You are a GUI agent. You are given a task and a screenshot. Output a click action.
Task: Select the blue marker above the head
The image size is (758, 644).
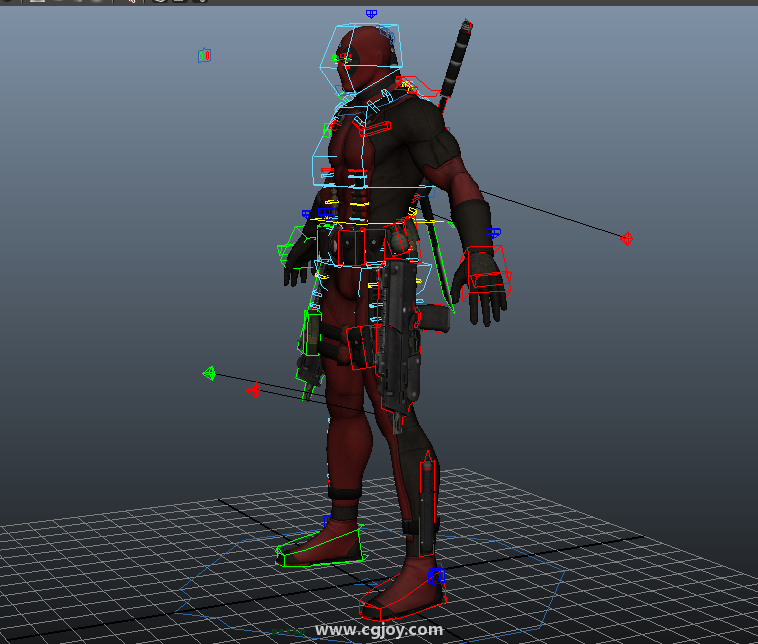click(371, 14)
